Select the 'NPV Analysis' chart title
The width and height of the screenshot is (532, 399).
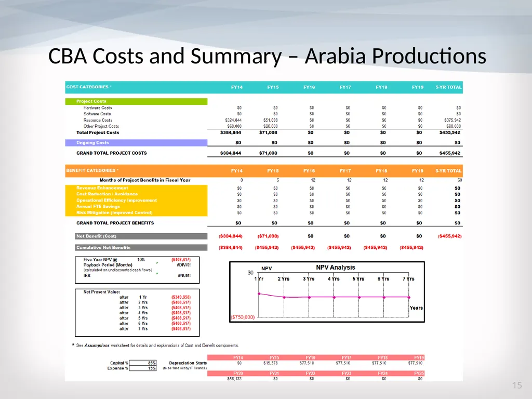[336, 268]
